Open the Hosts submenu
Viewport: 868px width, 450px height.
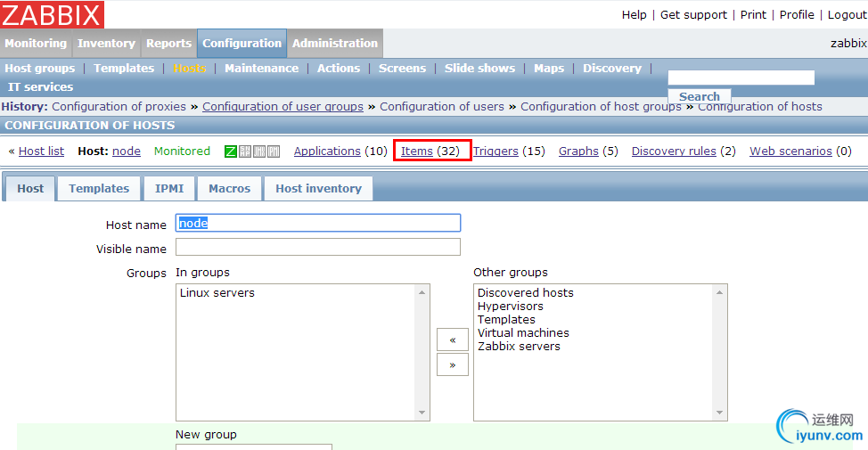[189, 68]
